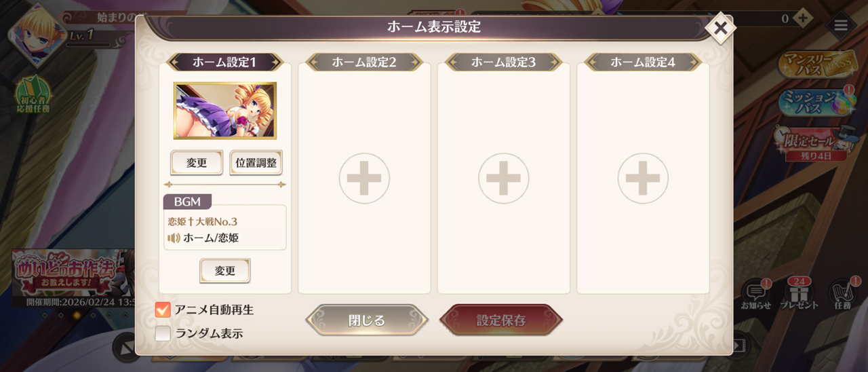The width and height of the screenshot is (868, 372).
Task: Click the 設定保存 button
Action: click(x=501, y=320)
